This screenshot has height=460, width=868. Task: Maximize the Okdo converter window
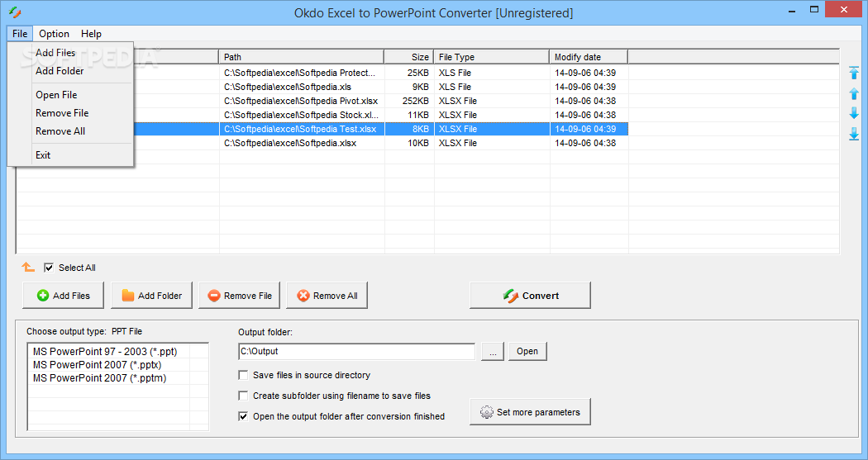coord(813,9)
